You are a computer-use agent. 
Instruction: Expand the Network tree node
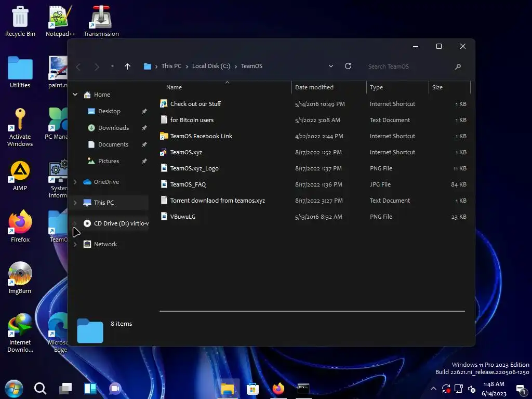75,244
